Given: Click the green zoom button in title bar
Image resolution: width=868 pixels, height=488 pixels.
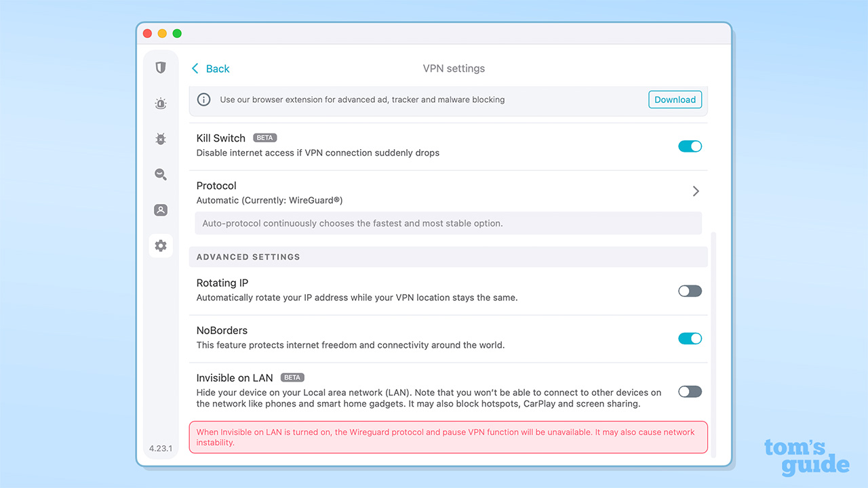Looking at the screenshot, I should [x=177, y=33].
